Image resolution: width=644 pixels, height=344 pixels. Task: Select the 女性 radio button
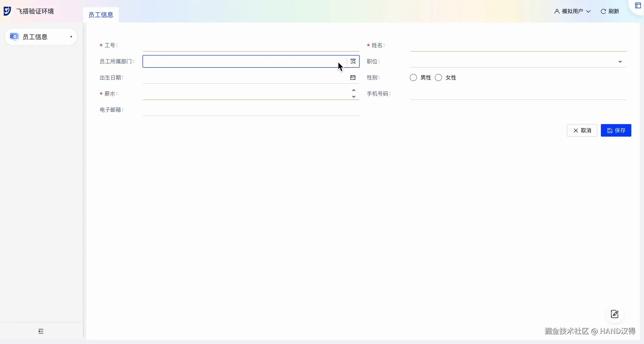click(x=438, y=78)
